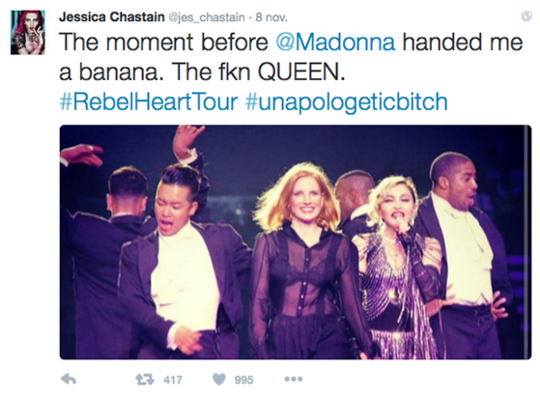View the 417 retweets count

(x=173, y=380)
